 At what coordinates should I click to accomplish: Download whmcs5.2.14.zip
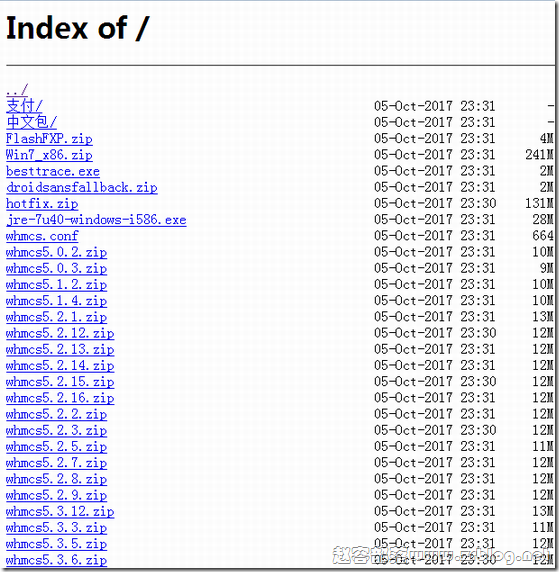(x=60, y=365)
